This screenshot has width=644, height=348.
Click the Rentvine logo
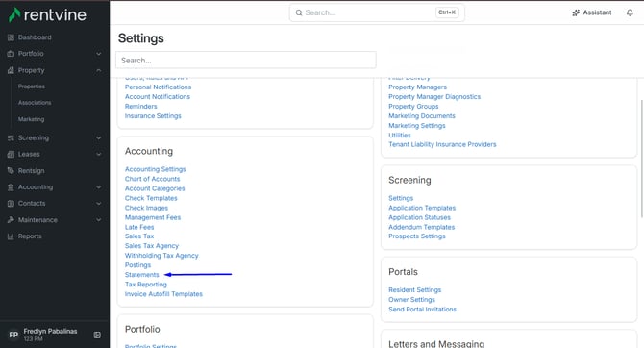47,15
